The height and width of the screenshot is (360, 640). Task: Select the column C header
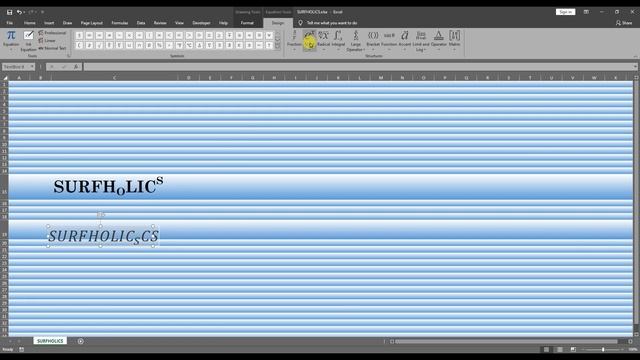click(x=114, y=78)
